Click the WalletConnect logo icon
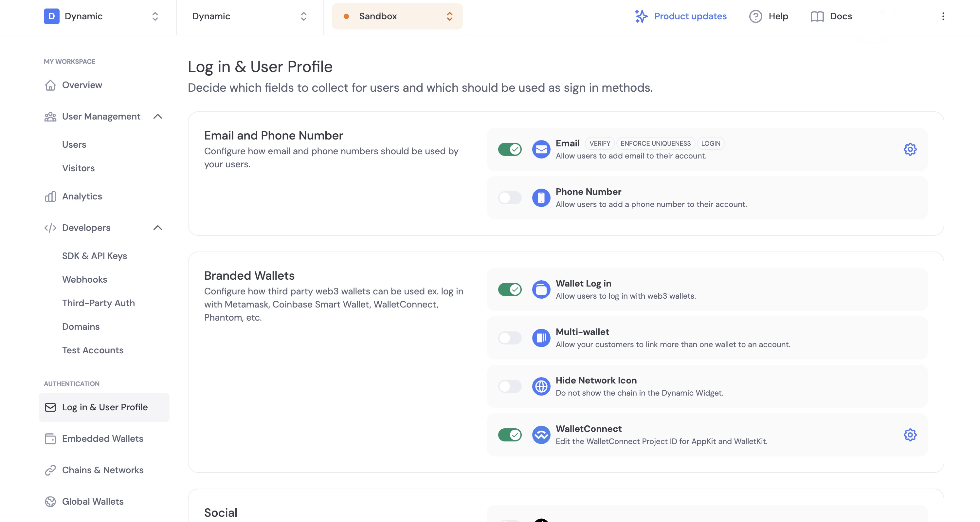The image size is (980, 522). pyautogui.click(x=541, y=435)
